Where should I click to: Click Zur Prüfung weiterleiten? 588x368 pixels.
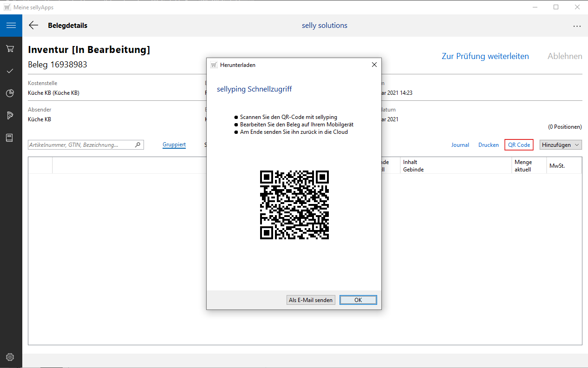click(x=485, y=56)
